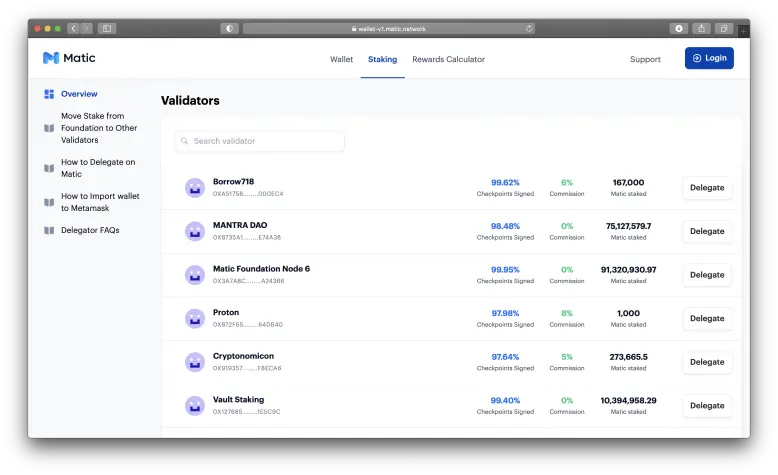Click the MANTRA DAO validator name

coord(240,225)
